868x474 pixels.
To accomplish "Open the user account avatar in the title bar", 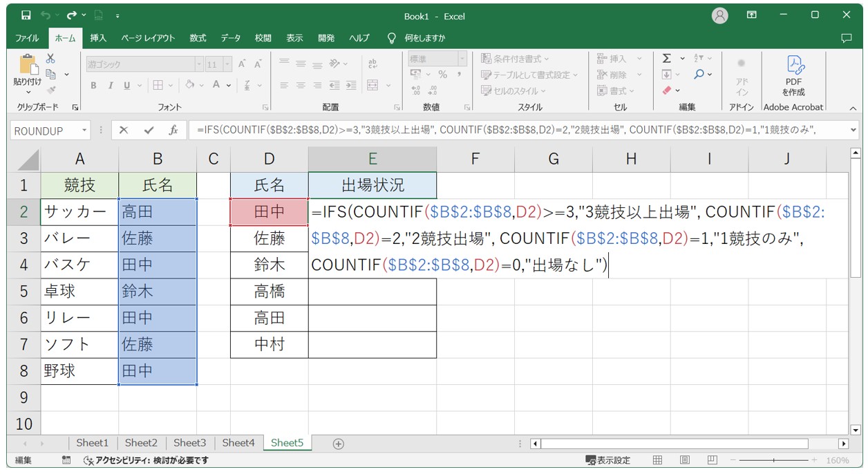I will 720,15.
